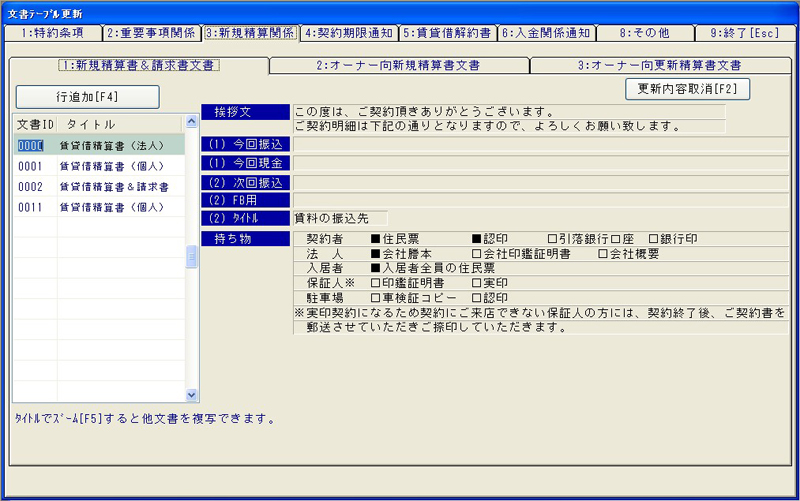Click the 更新内容取消[F2] button
Viewport: 800px width, 501px height.
tap(687, 88)
